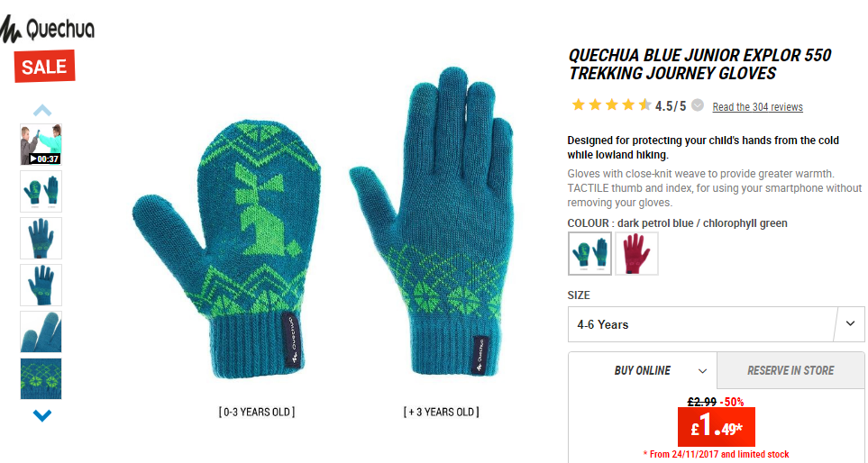The height and width of the screenshot is (463, 868).
Task: Click the up arrow above thumbnails
Action: [x=42, y=110]
